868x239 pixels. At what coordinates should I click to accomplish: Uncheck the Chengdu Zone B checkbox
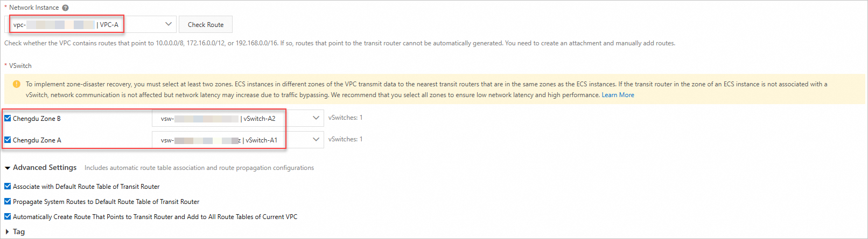click(8, 118)
